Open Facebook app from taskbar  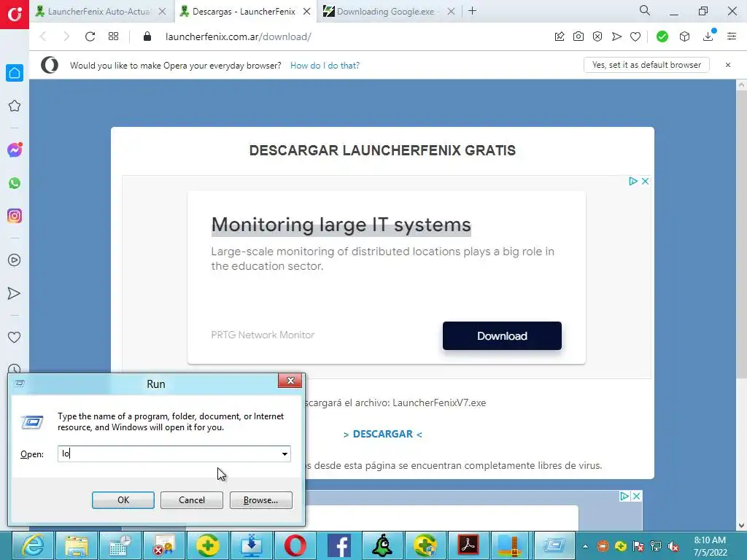338,545
